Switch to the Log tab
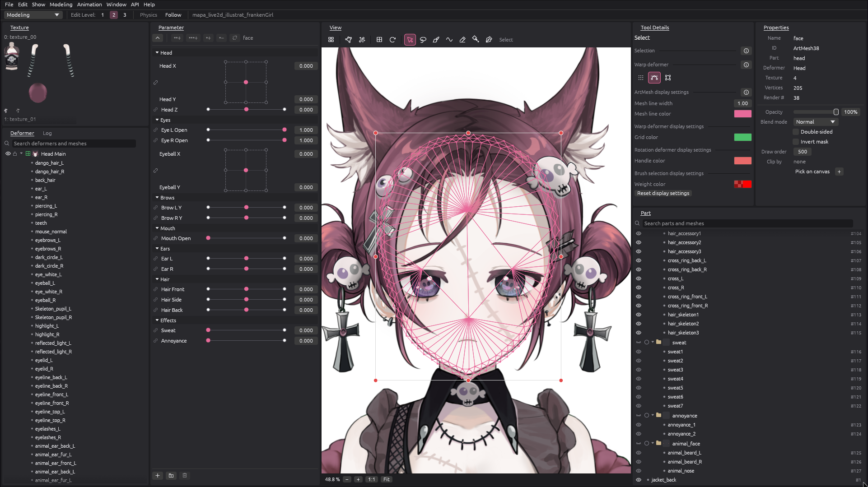The image size is (868, 487). click(47, 133)
